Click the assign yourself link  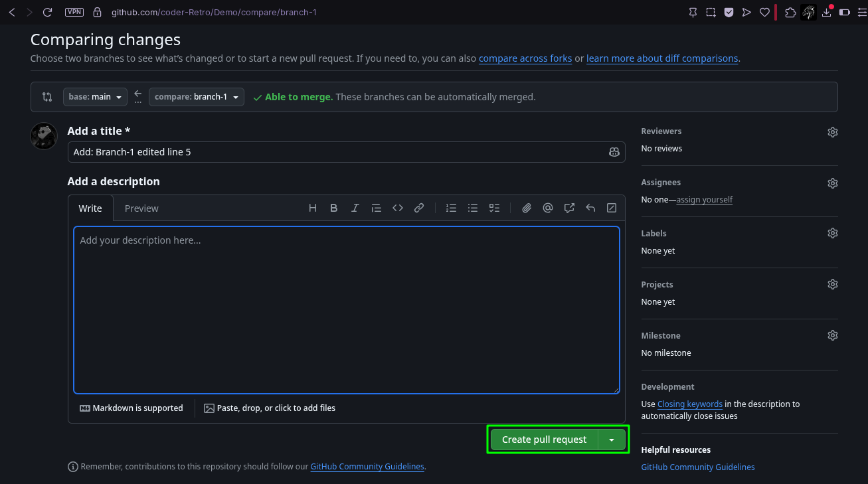[x=705, y=199]
